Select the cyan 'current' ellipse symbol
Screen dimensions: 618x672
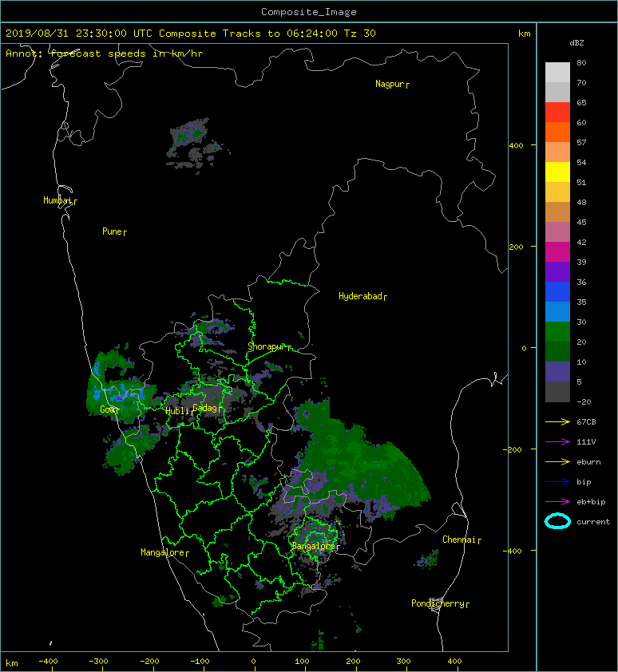coord(557,522)
